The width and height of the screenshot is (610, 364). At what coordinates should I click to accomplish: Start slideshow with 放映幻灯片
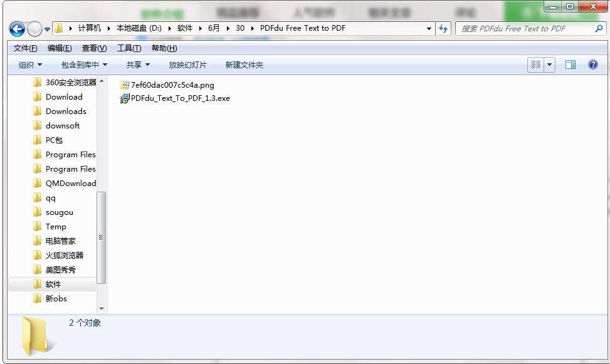(x=188, y=64)
